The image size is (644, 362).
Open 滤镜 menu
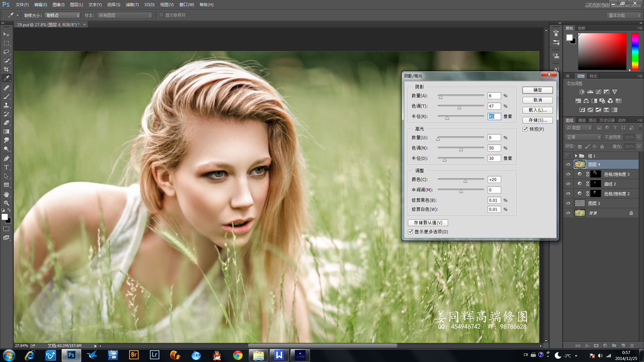point(130,4)
